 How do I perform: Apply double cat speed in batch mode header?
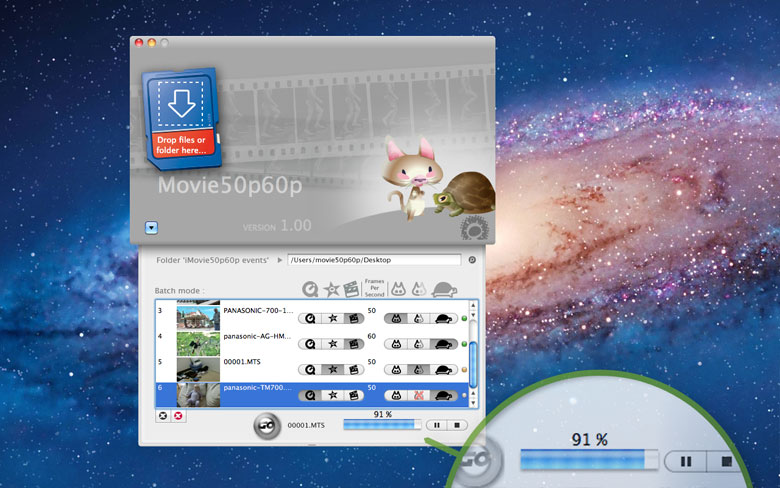tap(419, 289)
